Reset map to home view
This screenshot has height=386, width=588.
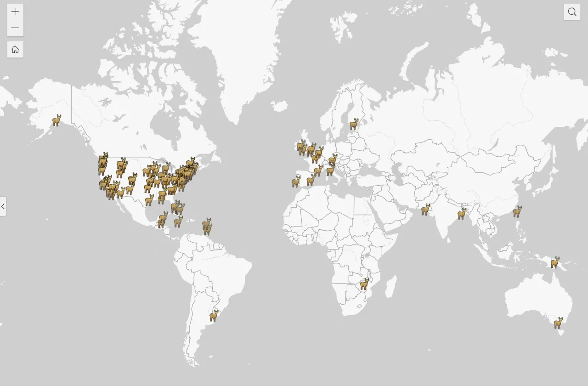15,50
